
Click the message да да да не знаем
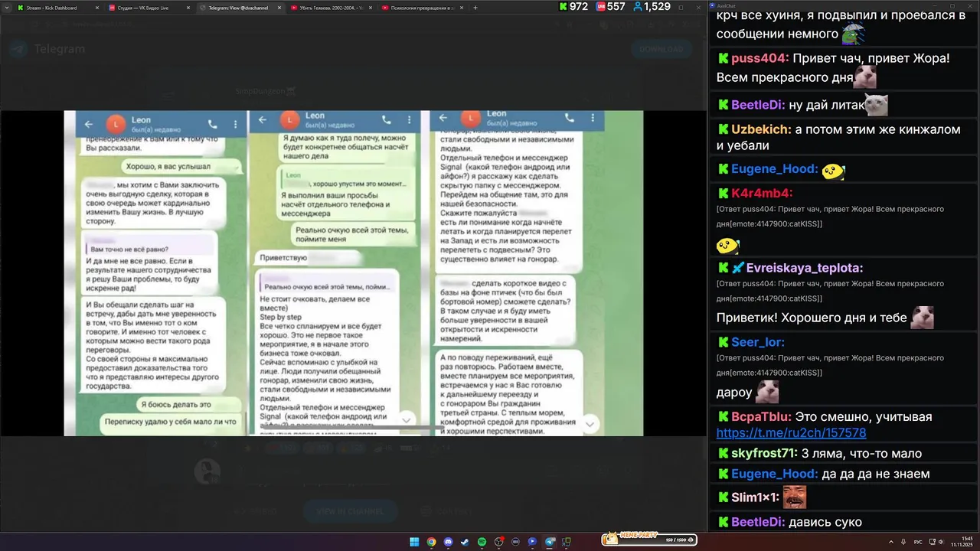coord(876,474)
